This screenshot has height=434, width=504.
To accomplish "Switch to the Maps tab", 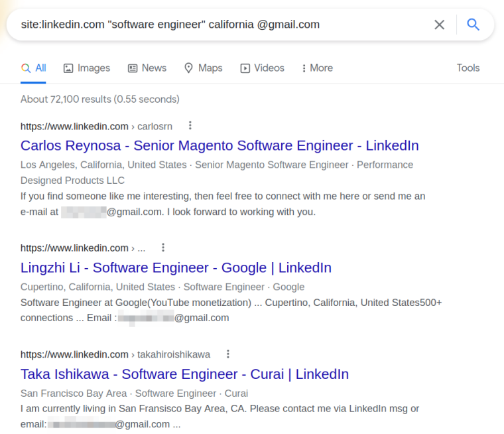I will (x=203, y=68).
